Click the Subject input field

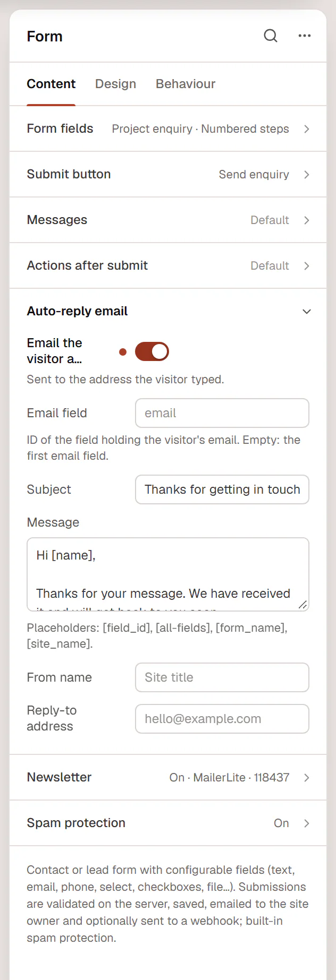click(222, 489)
